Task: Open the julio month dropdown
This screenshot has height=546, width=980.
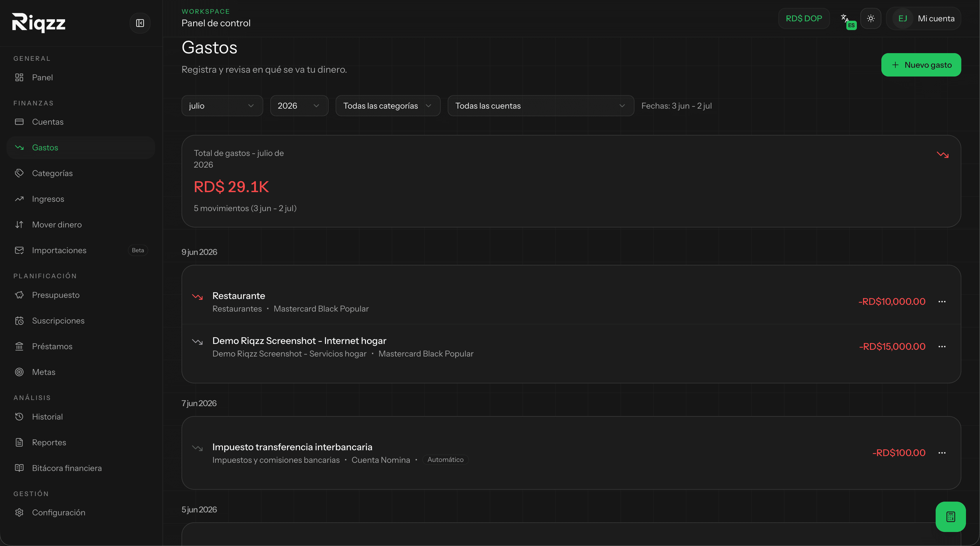Action: (x=222, y=106)
